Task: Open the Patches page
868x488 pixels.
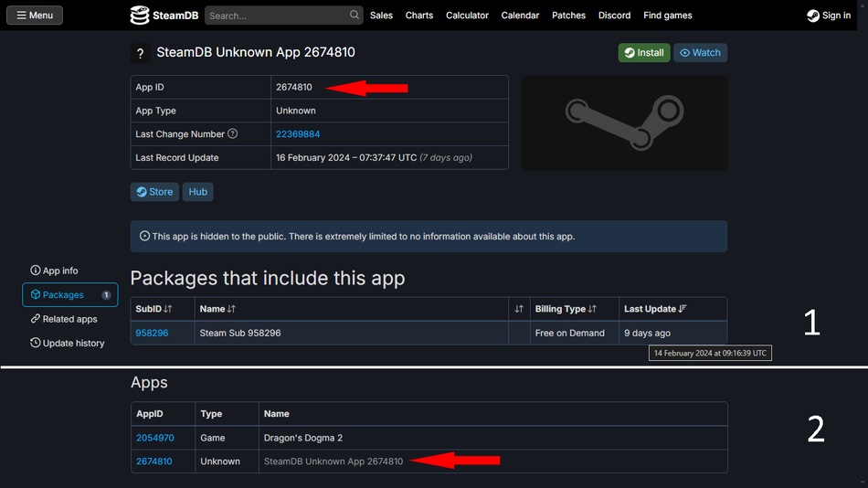Action: [x=568, y=16]
